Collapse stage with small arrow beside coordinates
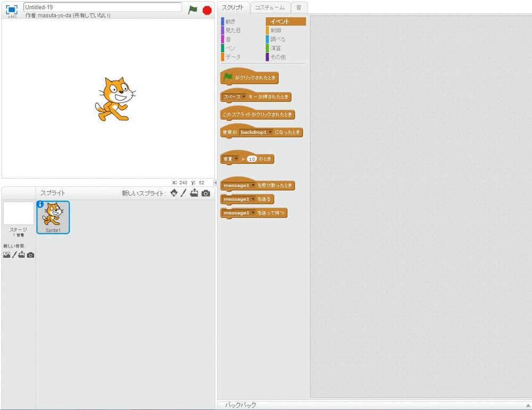 215,183
